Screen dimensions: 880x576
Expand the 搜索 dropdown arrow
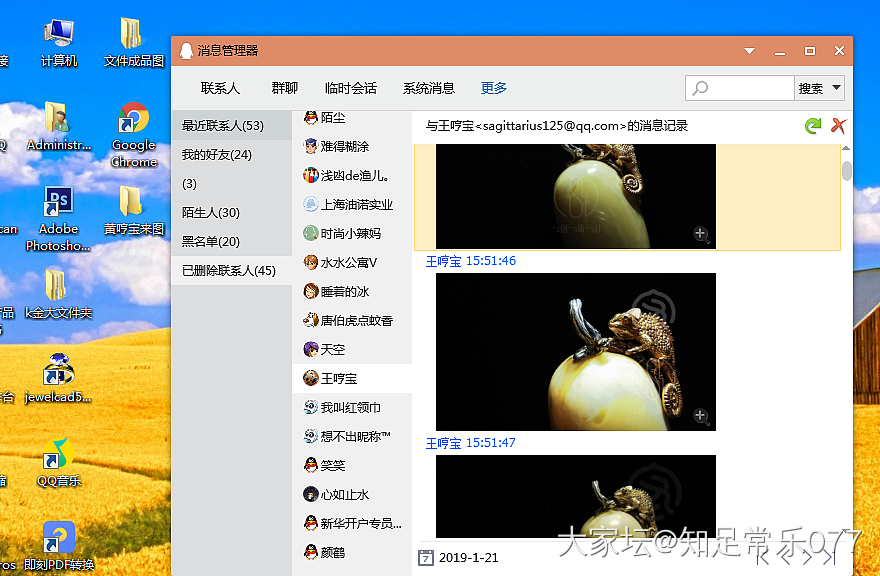(835, 88)
